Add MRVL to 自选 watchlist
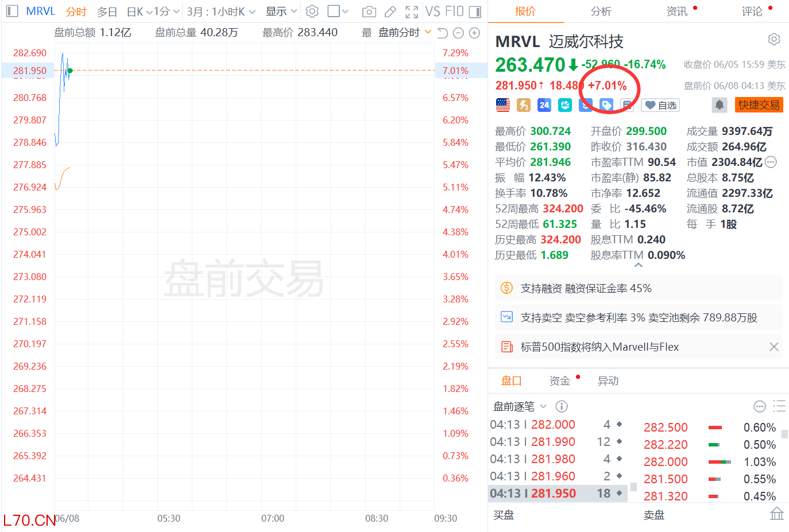 [x=660, y=105]
